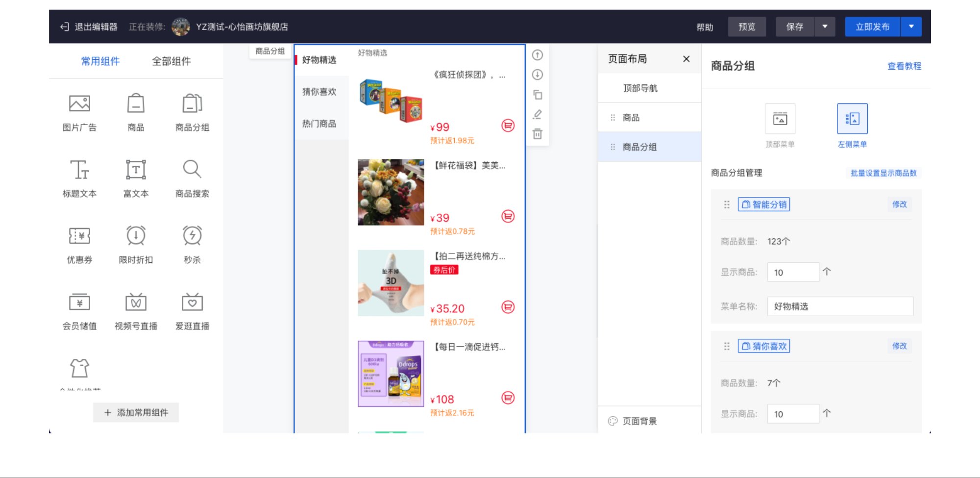Switch to the 全部组件 tab
The width and height of the screenshot is (980, 478).
[171, 61]
